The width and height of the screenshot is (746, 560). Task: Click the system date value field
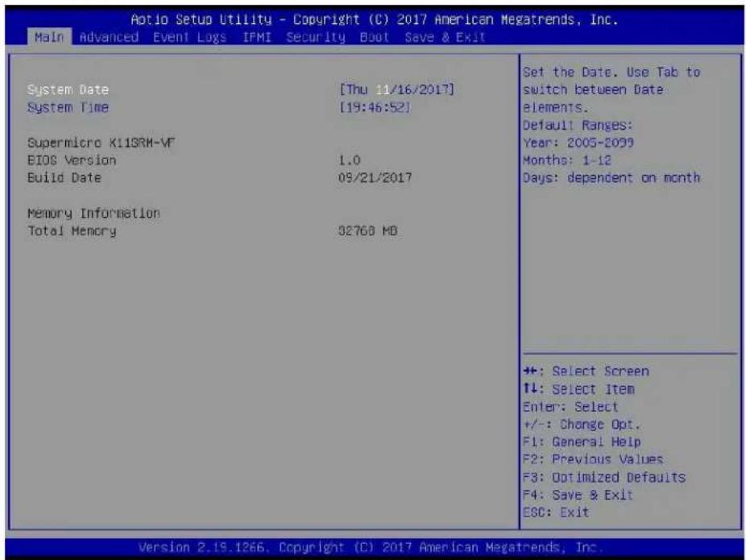tap(397, 89)
